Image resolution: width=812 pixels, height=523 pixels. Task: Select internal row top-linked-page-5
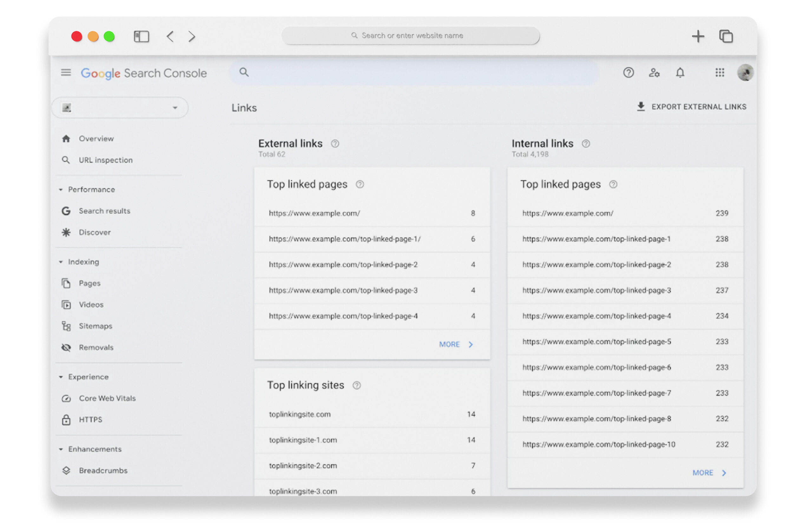tap(625, 342)
